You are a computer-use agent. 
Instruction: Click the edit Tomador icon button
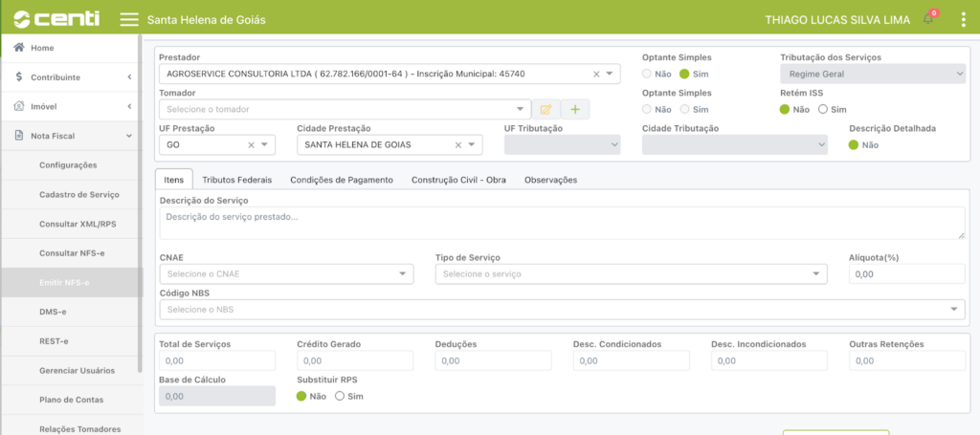[x=546, y=110]
